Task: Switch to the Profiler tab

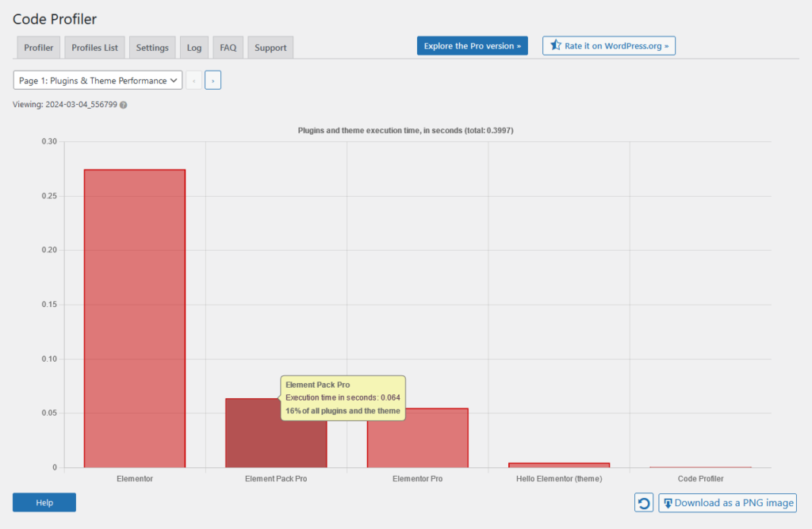Action: 39,48
